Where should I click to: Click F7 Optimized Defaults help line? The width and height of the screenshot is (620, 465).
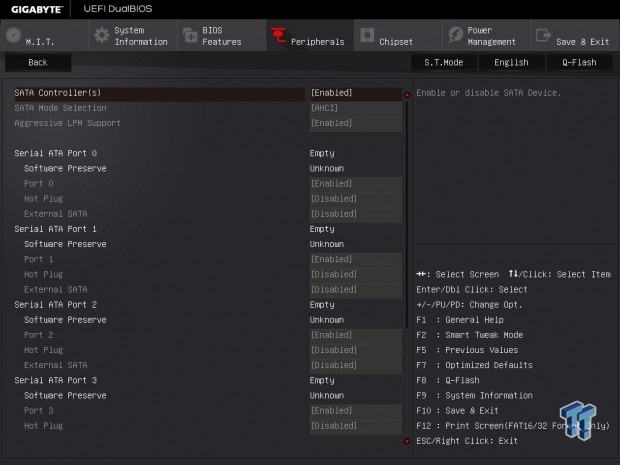point(474,365)
